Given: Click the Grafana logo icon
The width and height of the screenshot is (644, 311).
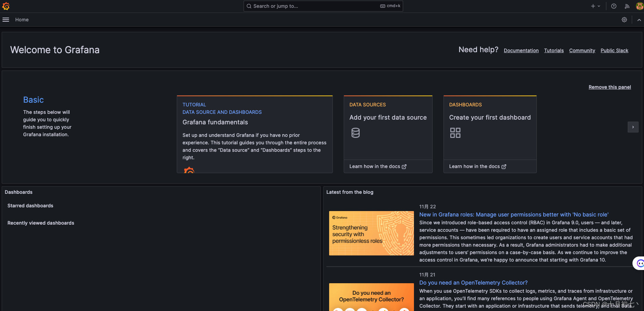Looking at the screenshot, I should (x=6, y=6).
